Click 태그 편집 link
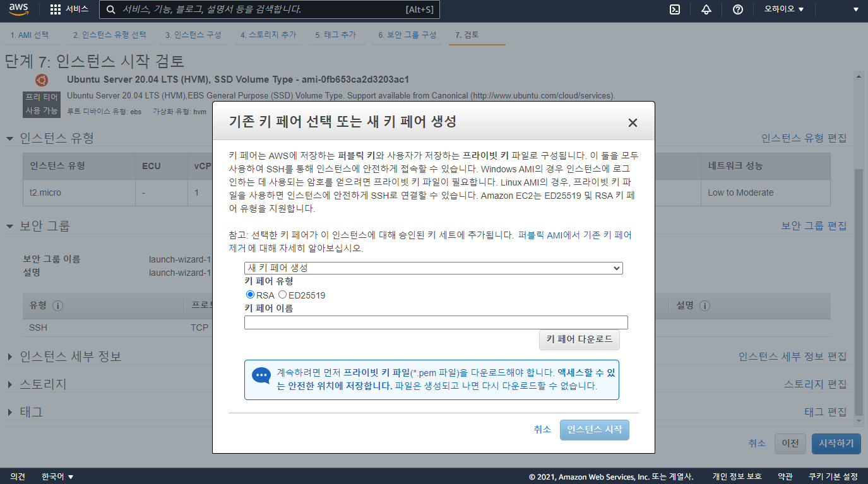This screenshot has height=484, width=868. [825, 412]
